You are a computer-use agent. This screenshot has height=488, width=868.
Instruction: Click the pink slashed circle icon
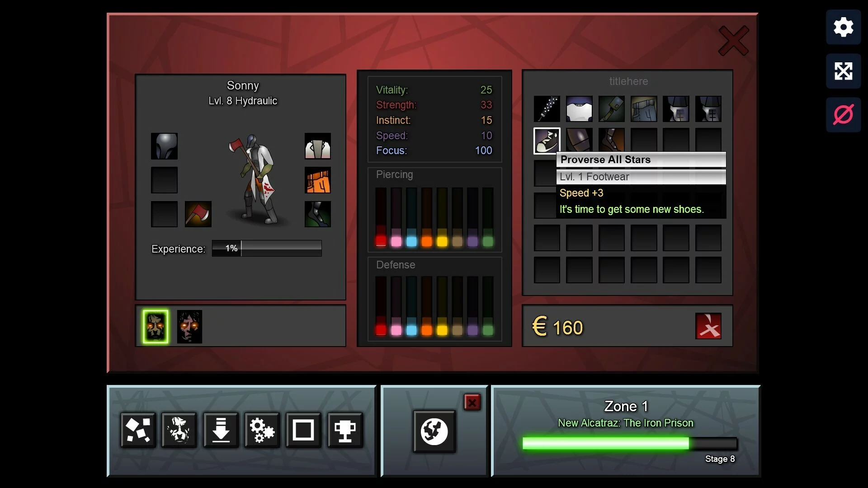[843, 115]
